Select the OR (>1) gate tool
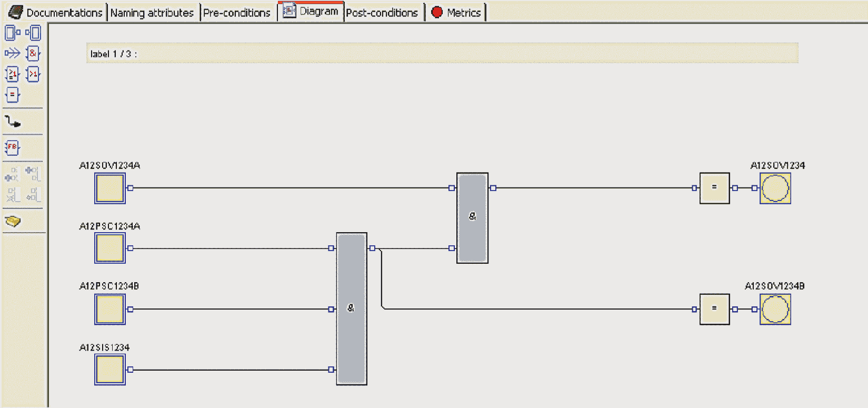The width and height of the screenshot is (868, 408). click(33, 74)
